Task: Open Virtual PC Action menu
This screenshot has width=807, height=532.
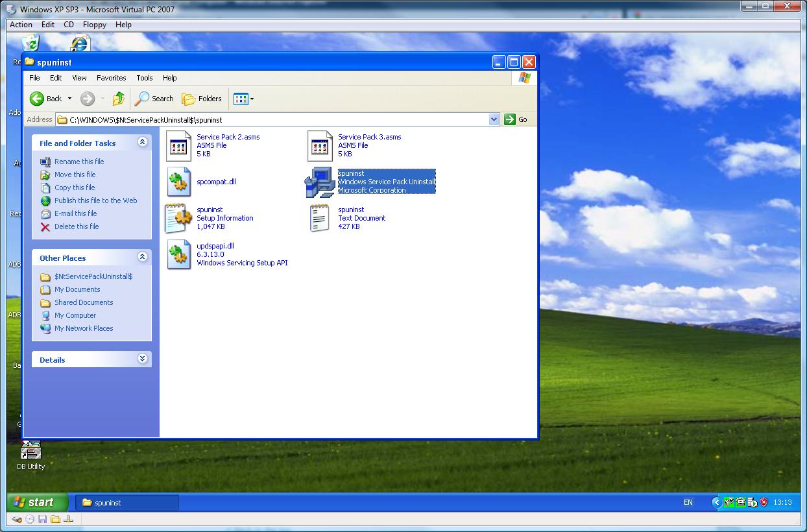Action: (21, 25)
